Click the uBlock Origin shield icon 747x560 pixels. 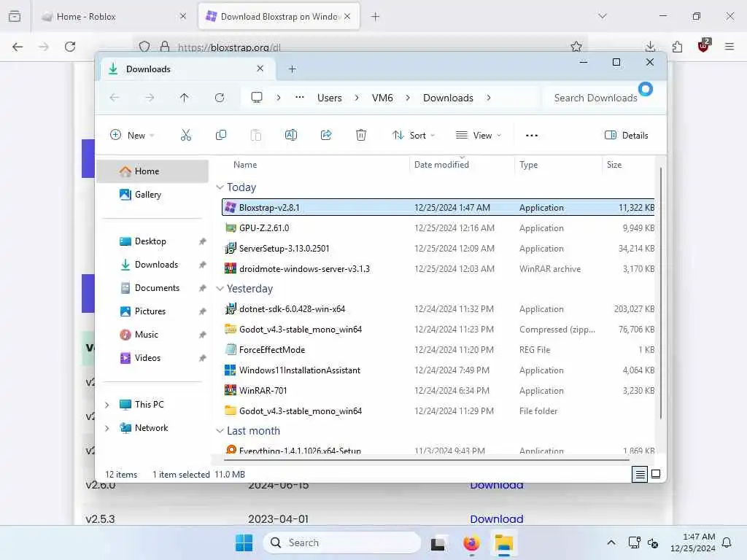click(704, 46)
